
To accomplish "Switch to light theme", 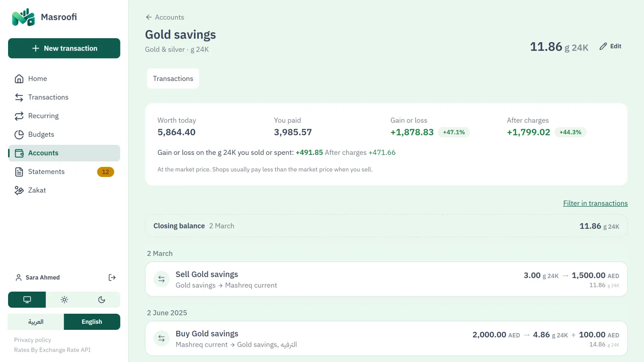I will pyautogui.click(x=64, y=300).
